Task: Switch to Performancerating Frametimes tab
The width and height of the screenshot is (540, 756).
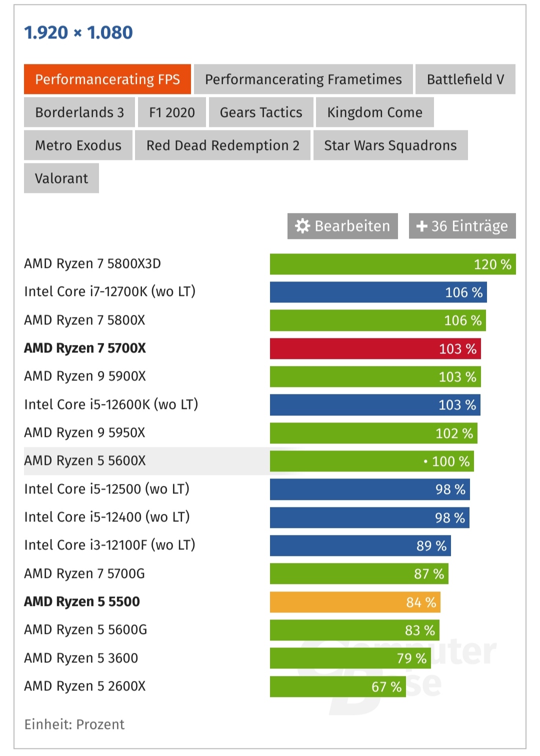Action: (x=303, y=79)
